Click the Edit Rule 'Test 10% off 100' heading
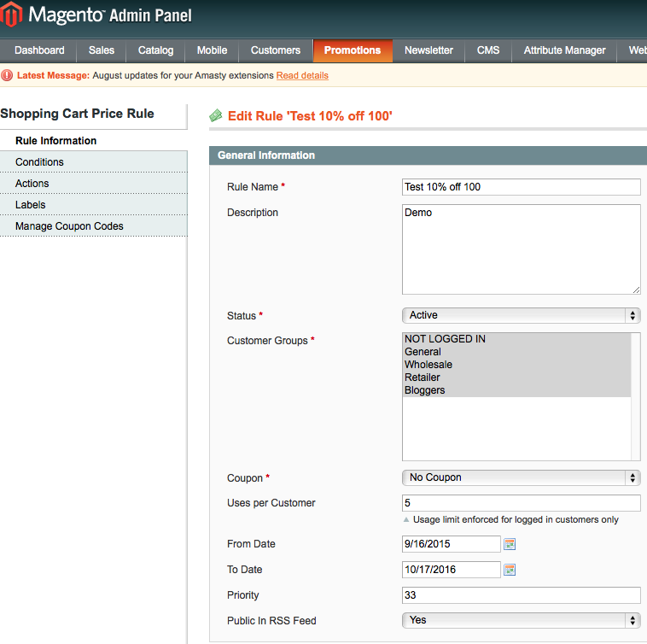This screenshot has height=644, width=647. [x=310, y=116]
